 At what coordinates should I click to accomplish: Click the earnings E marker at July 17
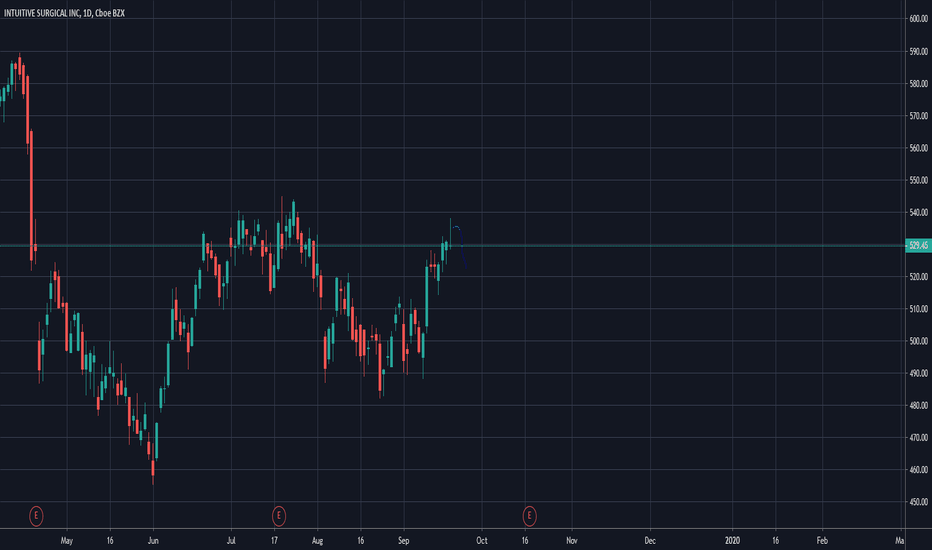[279, 516]
